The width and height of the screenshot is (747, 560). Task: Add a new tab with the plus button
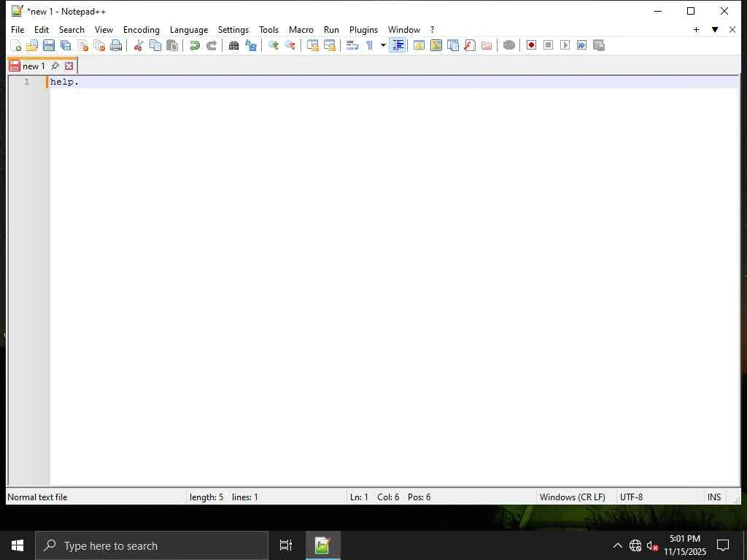tap(696, 29)
